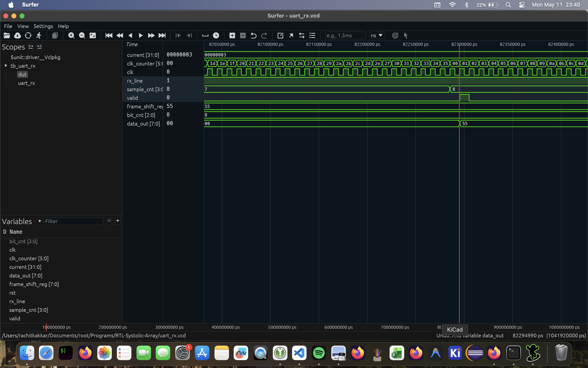Open the Settings menu

coord(43,26)
